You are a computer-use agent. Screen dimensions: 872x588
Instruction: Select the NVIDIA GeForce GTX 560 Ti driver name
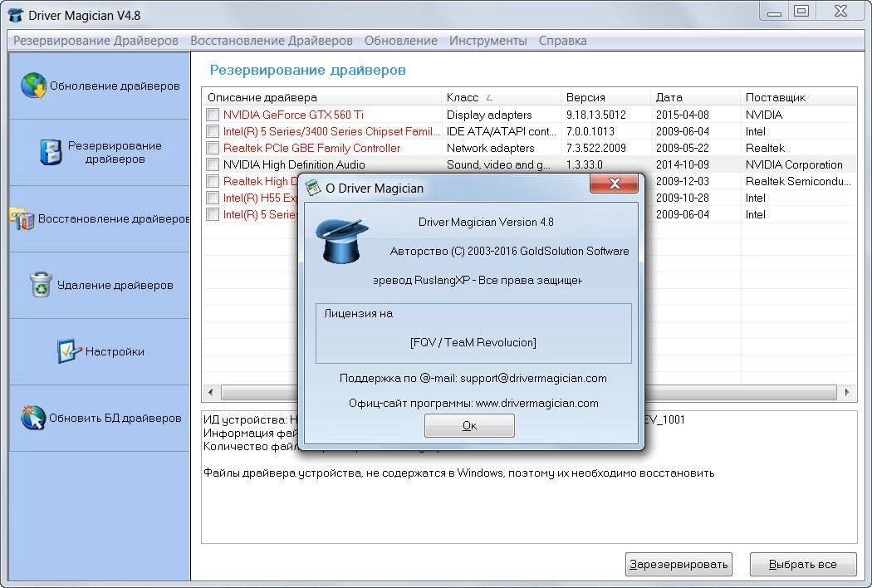293,115
